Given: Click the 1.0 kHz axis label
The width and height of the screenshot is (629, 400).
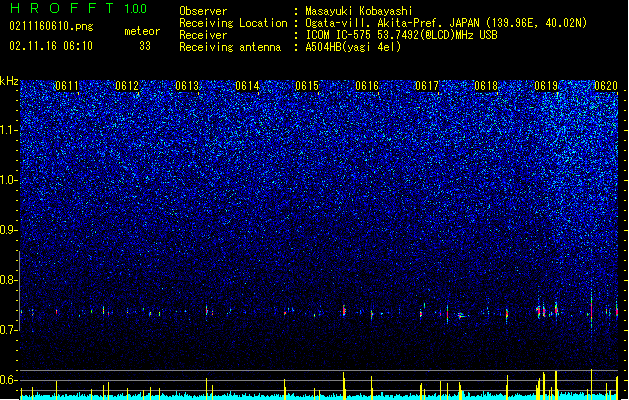Looking at the screenshot, I should coord(9,180).
